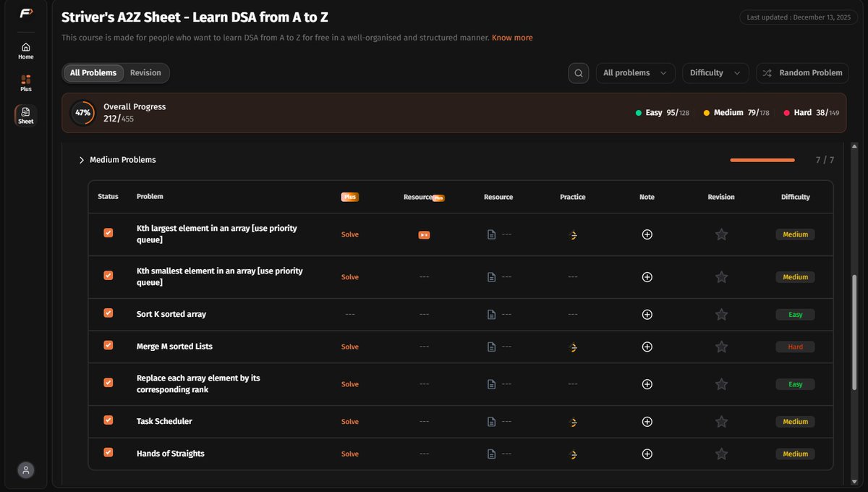868x492 pixels.
Task: Add note for Hands of Straights
Action: 647,454
